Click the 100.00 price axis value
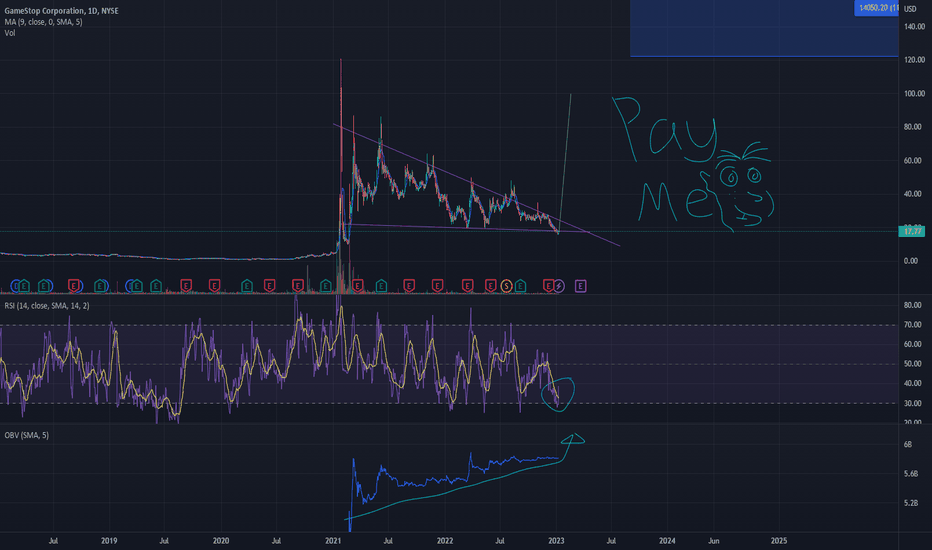 coord(914,93)
